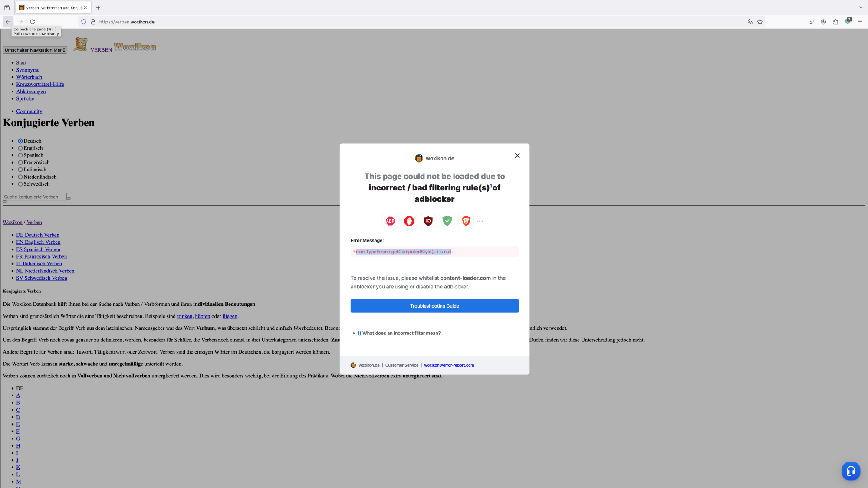Open the letter K verb index

pyautogui.click(x=18, y=468)
